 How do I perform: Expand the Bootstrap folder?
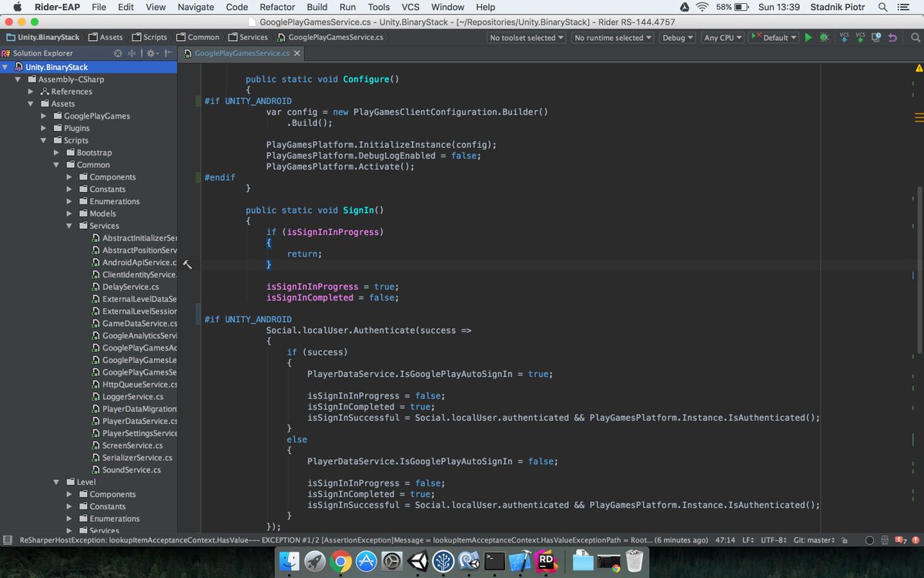[x=57, y=153]
